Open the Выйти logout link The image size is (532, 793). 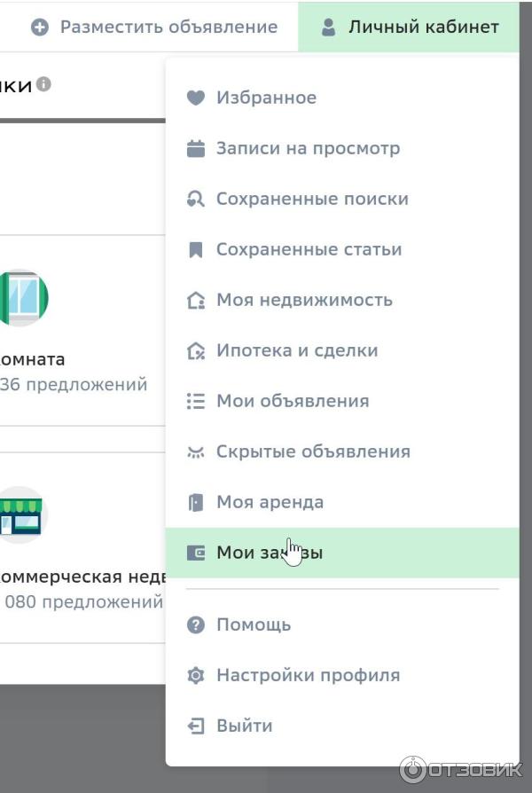[x=244, y=726]
